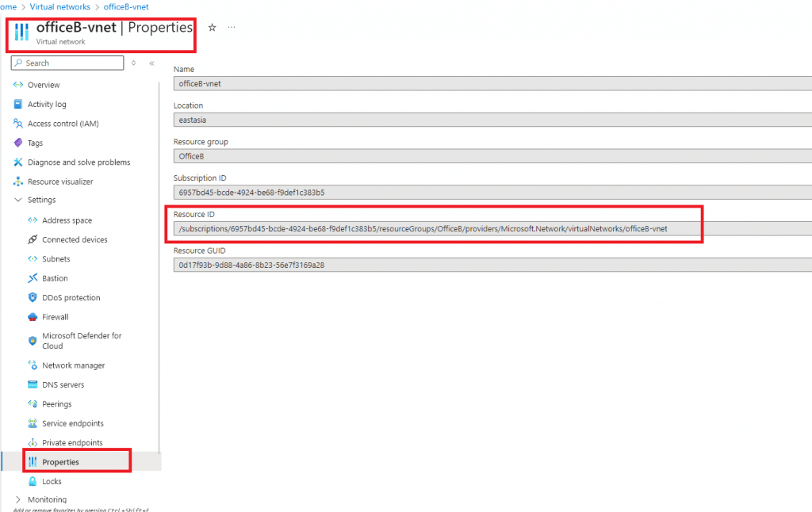This screenshot has height=512, width=812.
Task: Expand the Monitoring section
Action: [18, 500]
